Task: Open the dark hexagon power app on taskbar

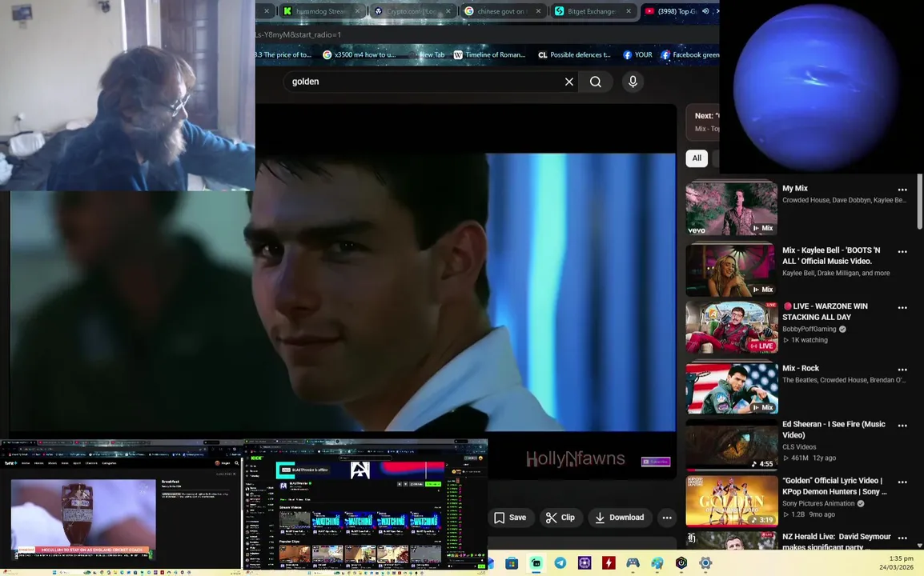Action: (x=681, y=563)
